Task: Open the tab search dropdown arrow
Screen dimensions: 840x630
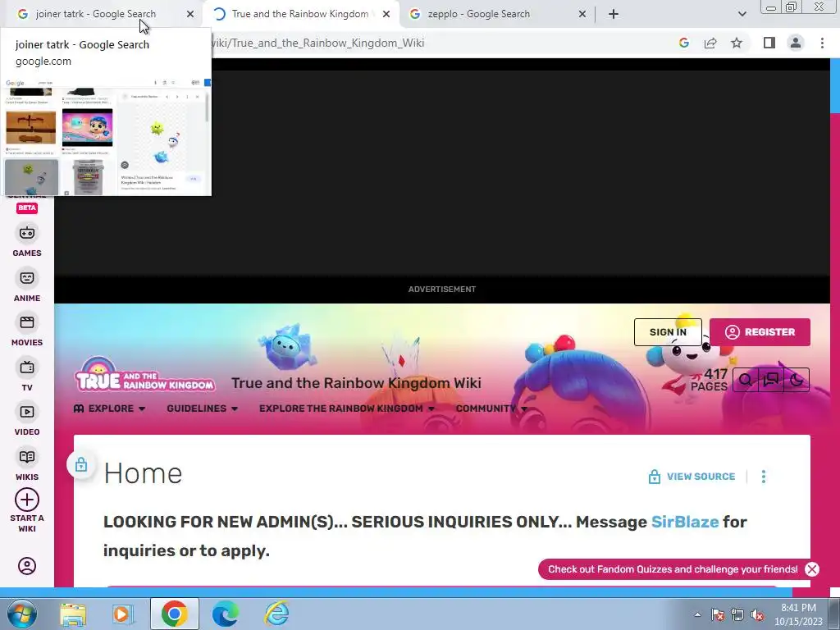Action: point(742,14)
